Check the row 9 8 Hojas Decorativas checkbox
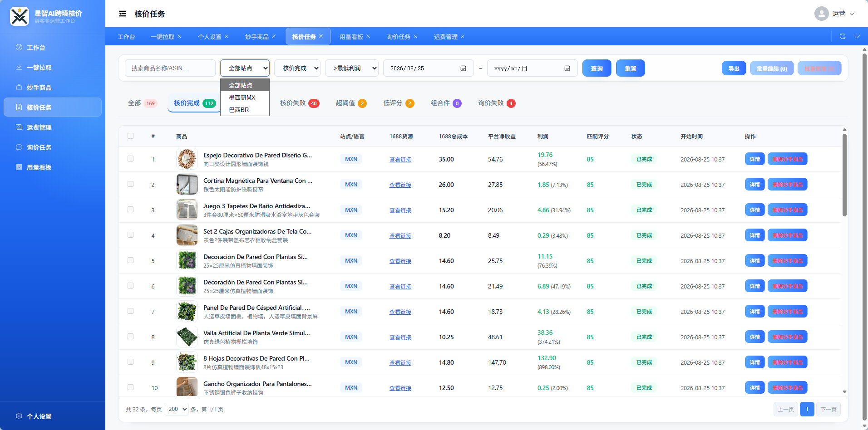Image resolution: width=868 pixels, height=430 pixels. point(131,362)
